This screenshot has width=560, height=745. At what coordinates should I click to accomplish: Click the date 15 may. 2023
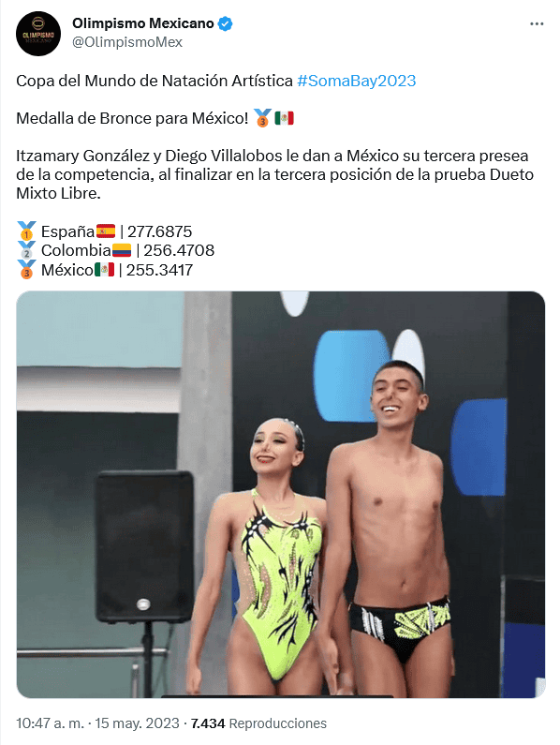pos(138,723)
